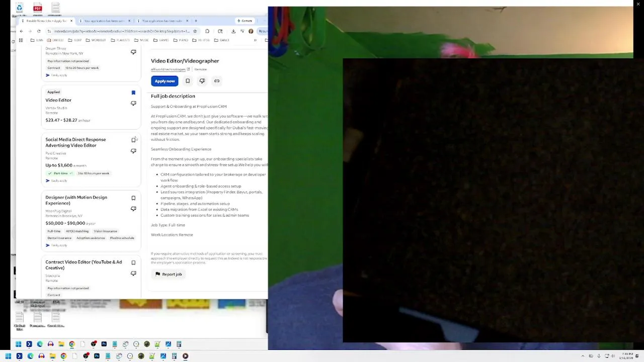Thumbs-down the Contract Video Editor job

[x=133, y=274]
